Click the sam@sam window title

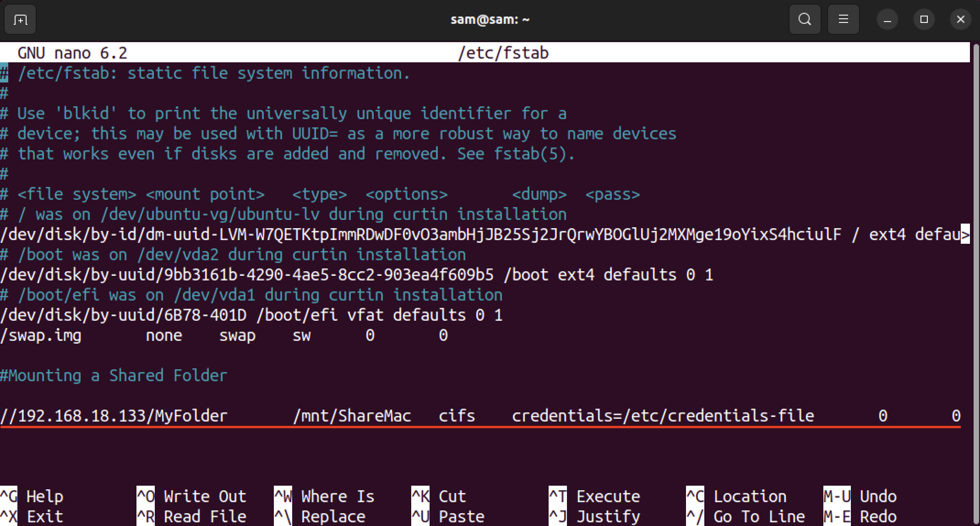(490, 20)
